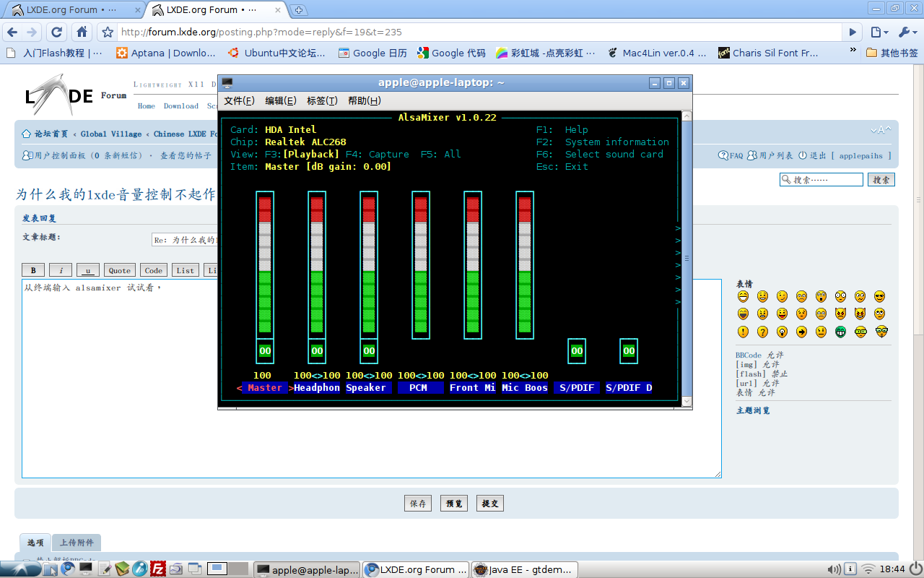Click the 保存 save draft button
Viewport: 924px width, 578px height.
(x=418, y=504)
